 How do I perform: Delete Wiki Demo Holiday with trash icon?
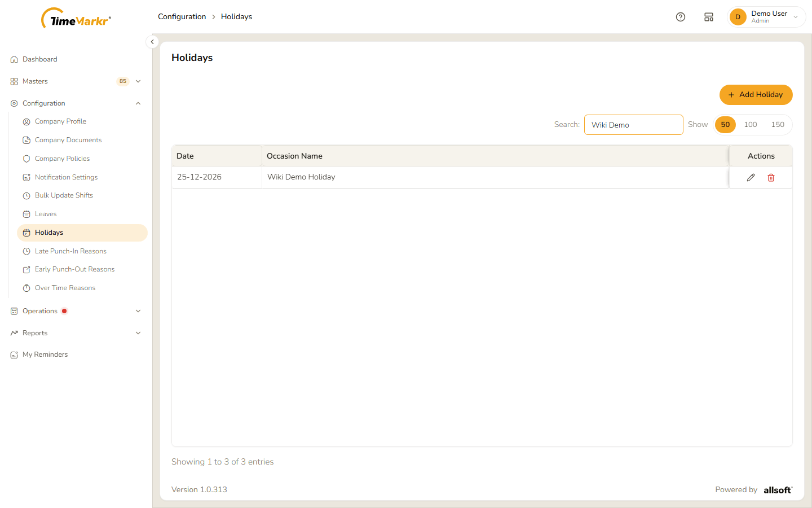coord(771,177)
